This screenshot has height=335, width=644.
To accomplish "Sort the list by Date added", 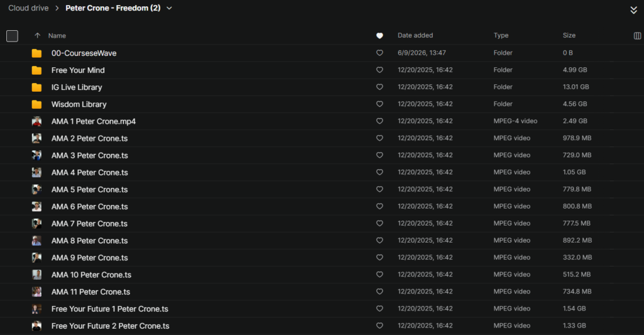I will point(415,35).
